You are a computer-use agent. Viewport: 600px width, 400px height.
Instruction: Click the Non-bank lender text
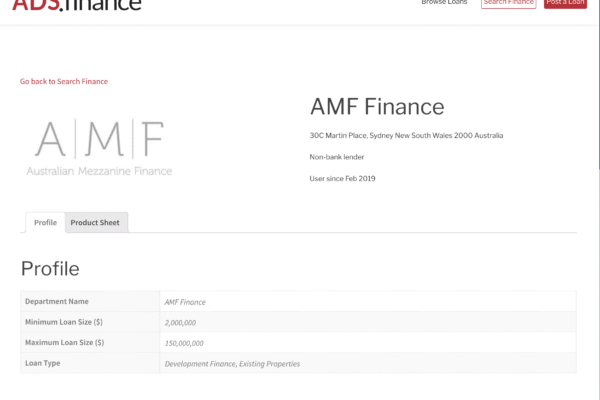pyautogui.click(x=337, y=157)
